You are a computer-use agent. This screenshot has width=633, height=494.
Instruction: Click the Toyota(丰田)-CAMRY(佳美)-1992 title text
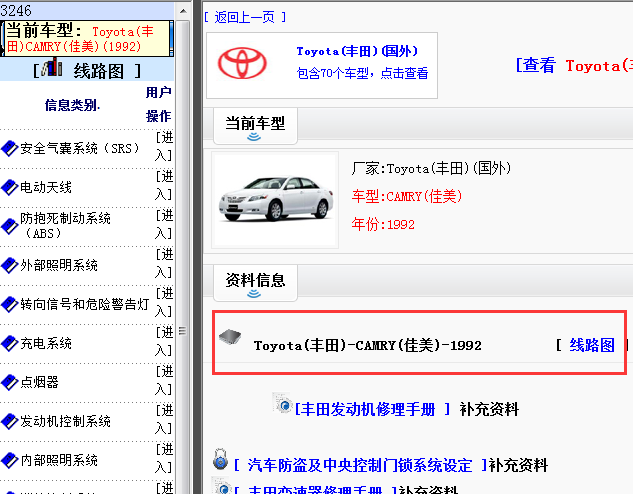coord(368,345)
